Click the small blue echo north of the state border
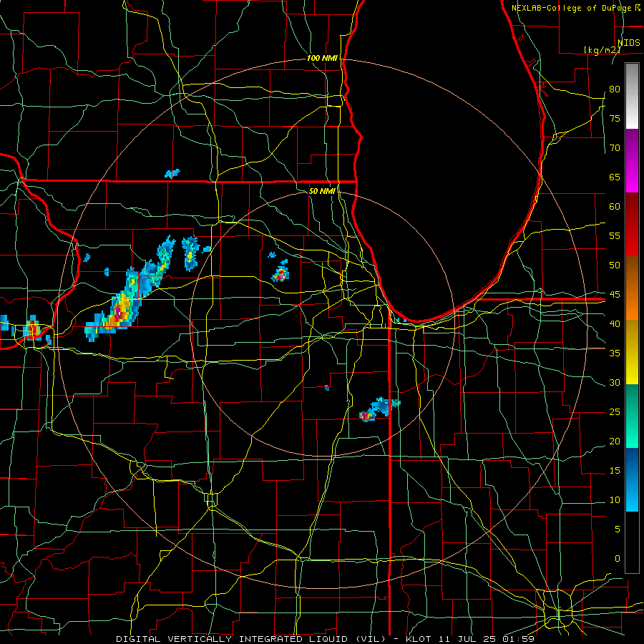644x644 pixels. (172, 173)
